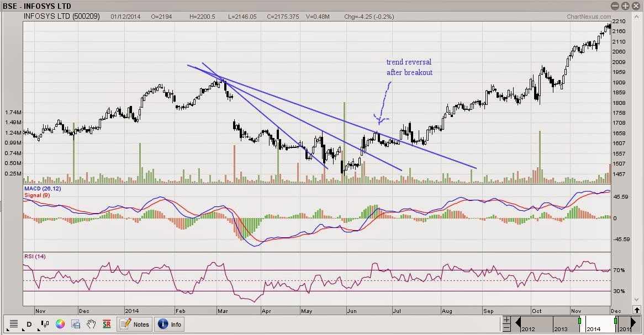Click the Chg=-4.25 (-0.2%) value
Viewport: 644px width, 335px height.
click(369, 17)
